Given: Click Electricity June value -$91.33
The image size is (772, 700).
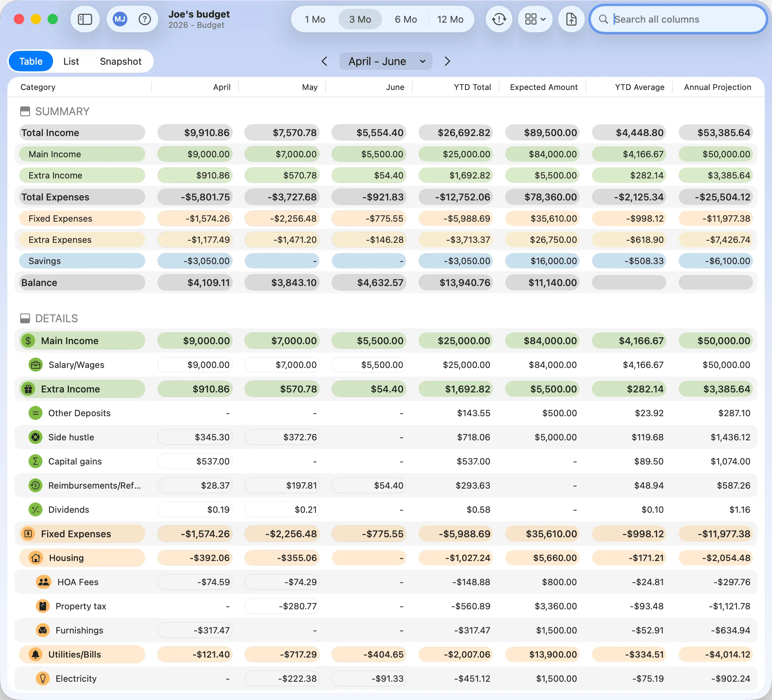Looking at the screenshot, I should [369, 678].
